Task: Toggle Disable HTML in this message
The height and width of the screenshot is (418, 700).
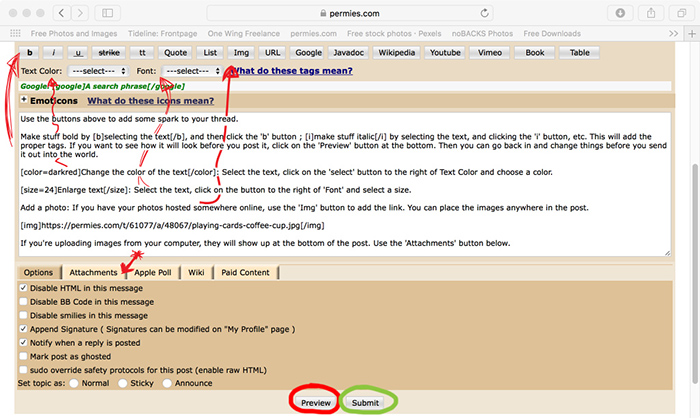Action: pos(24,287)
